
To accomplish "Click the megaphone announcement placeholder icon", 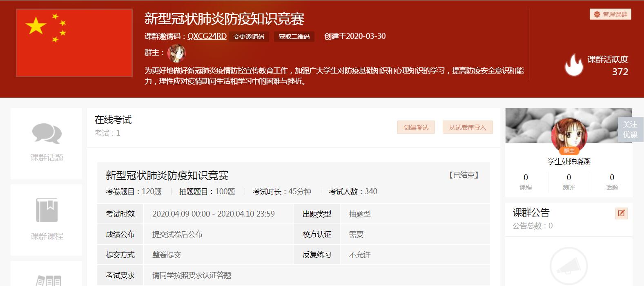I will pos(568,266).
